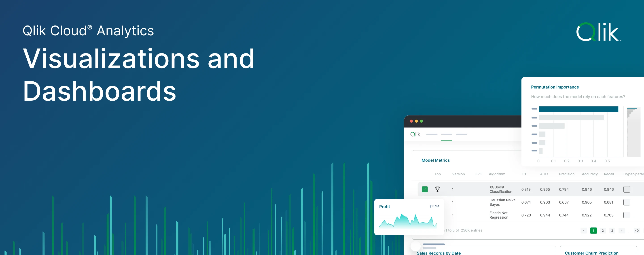Click the Model Metrics section icon

[436, 189]
